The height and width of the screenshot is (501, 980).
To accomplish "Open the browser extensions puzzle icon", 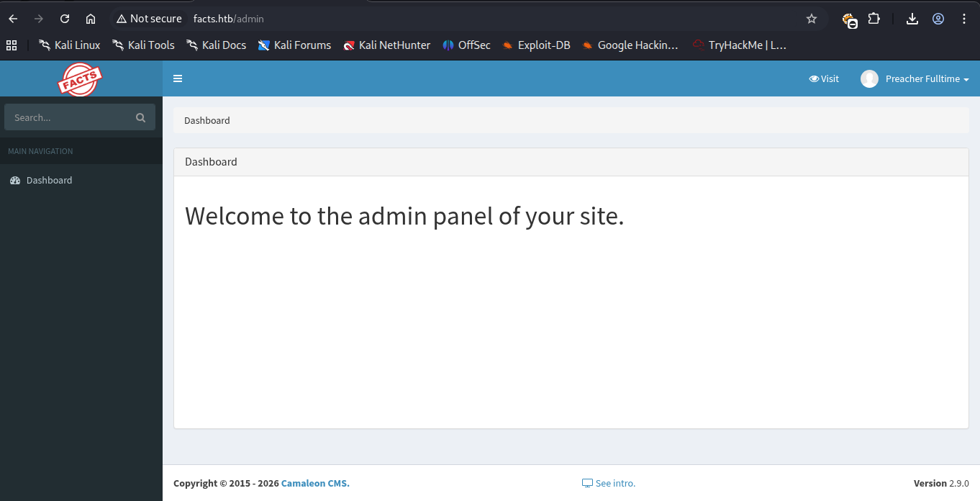I will (874, 19).
